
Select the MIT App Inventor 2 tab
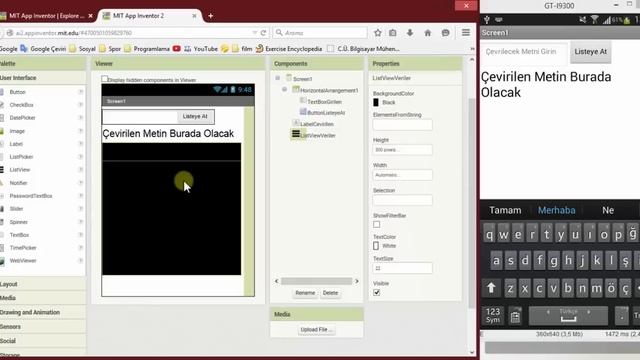[x=138, y=16]
